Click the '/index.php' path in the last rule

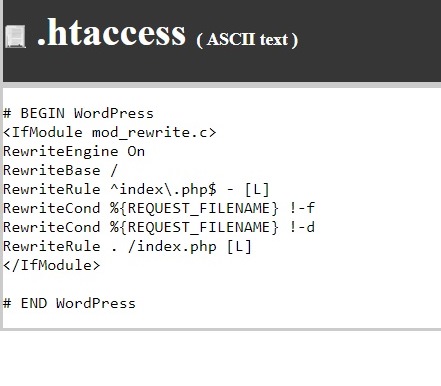tap(172, 246)
